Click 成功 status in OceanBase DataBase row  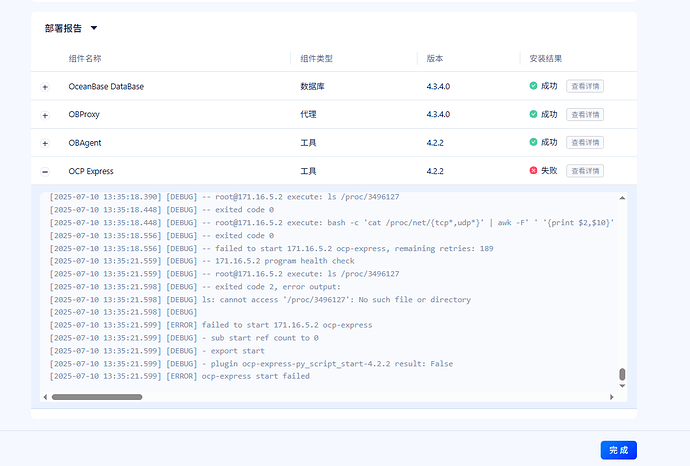pyautogui.click(x=549, y=86)
